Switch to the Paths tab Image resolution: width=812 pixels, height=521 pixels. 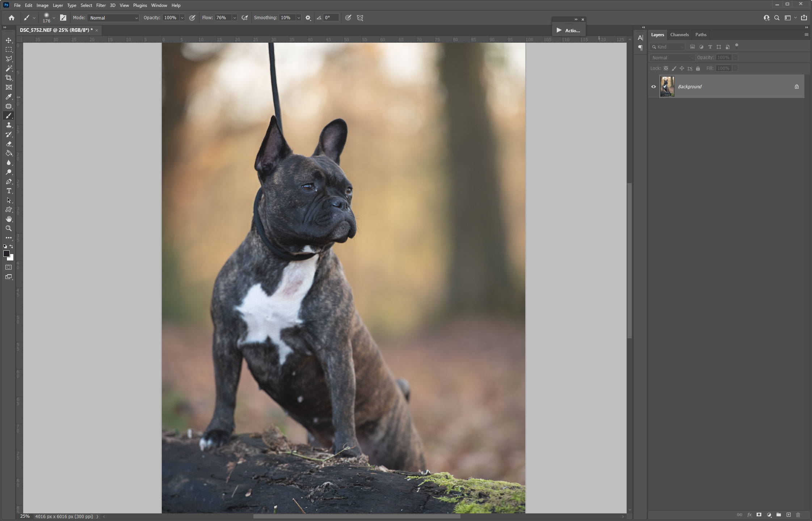[700, 35]
